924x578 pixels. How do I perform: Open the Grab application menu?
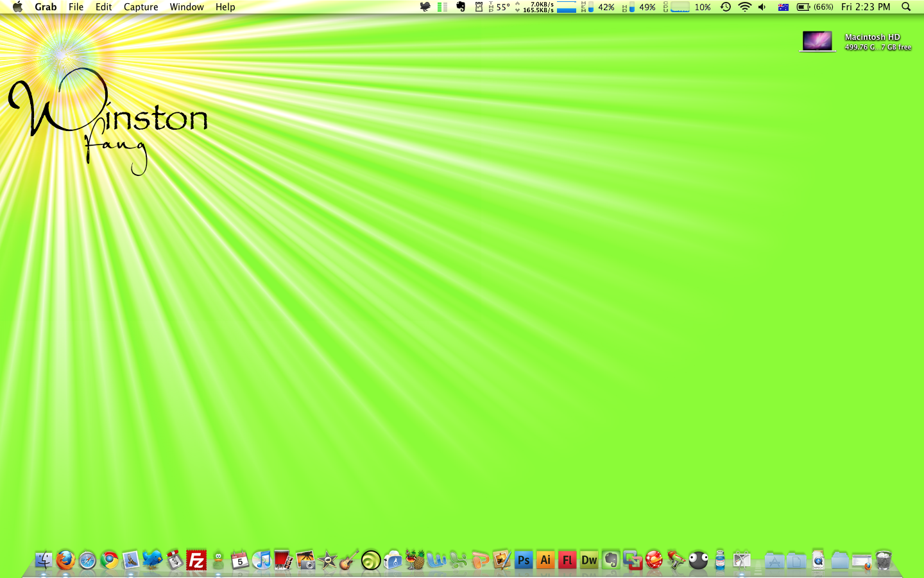pos(46,7)
